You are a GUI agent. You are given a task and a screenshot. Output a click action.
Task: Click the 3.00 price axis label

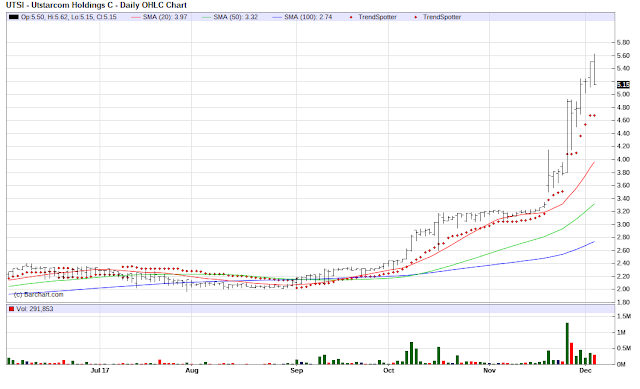click(x=623, y=224)
